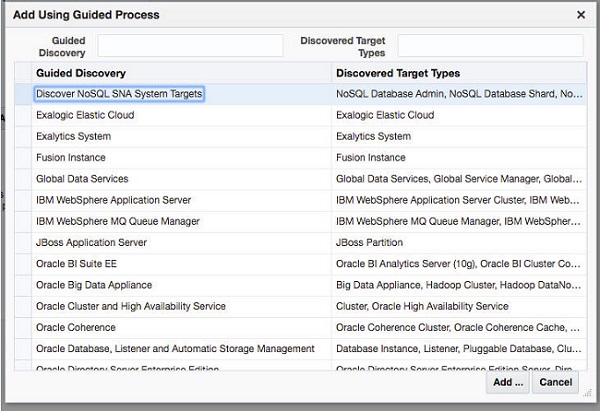Select the Oracle Big Data Appliance row
The height and width of the screenshot is (411, 600).
click(x=95, y=285)
